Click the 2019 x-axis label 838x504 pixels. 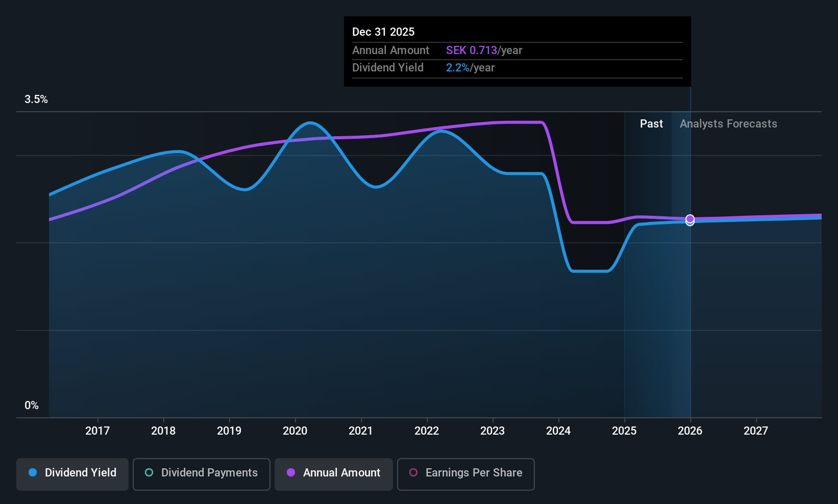pyautogui.click(x=229, y=431)
